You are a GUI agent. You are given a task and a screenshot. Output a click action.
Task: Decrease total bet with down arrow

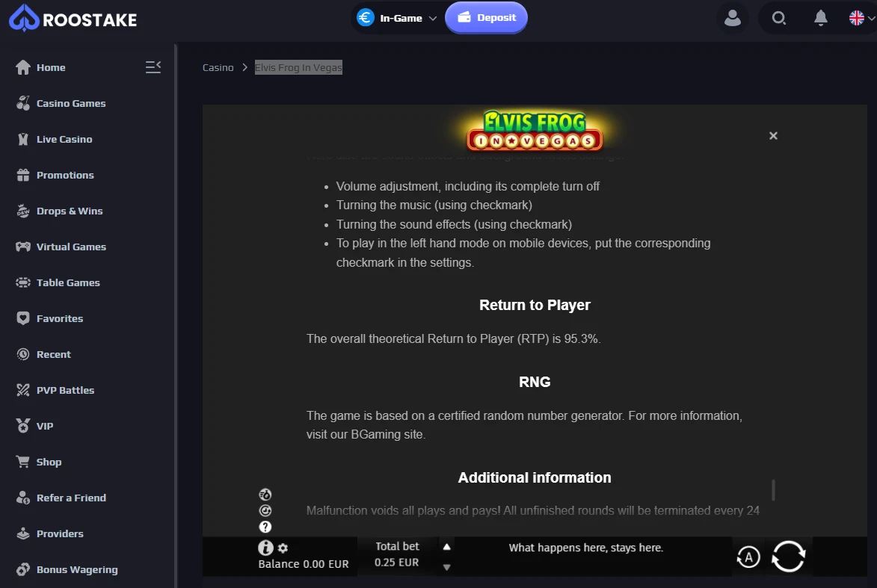pyautogui.click(x=447, y=567)
